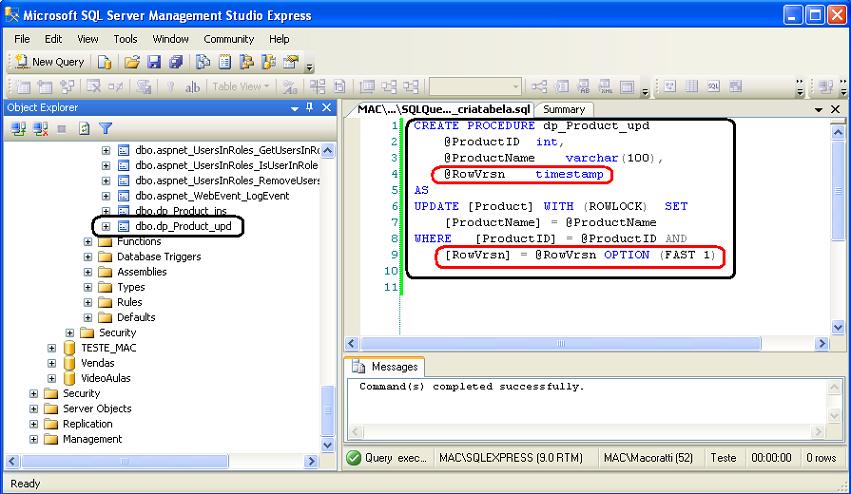Switch to the Summary tab

564,109
